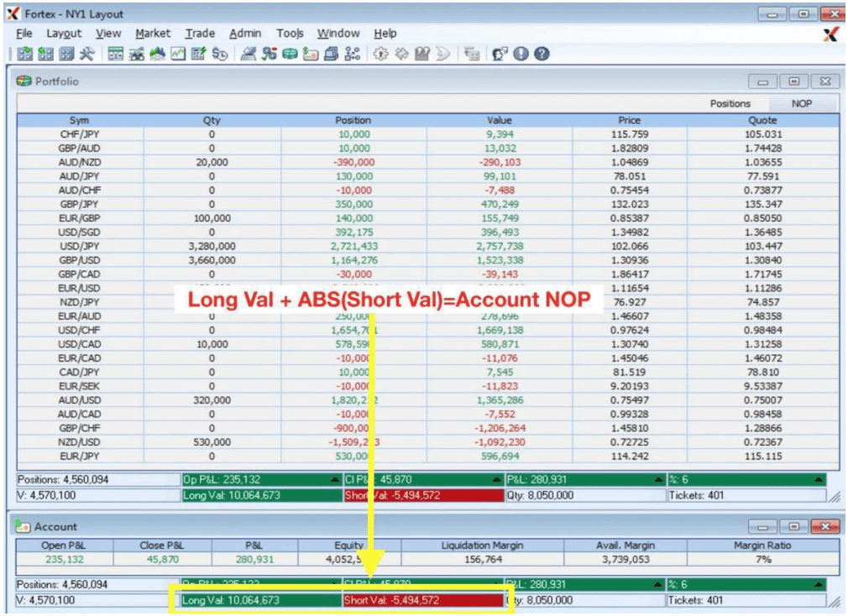The width and height of the screenshot is (848, 616).
Task: Switch to the Positions tab
Action: [x=730, y=104]
